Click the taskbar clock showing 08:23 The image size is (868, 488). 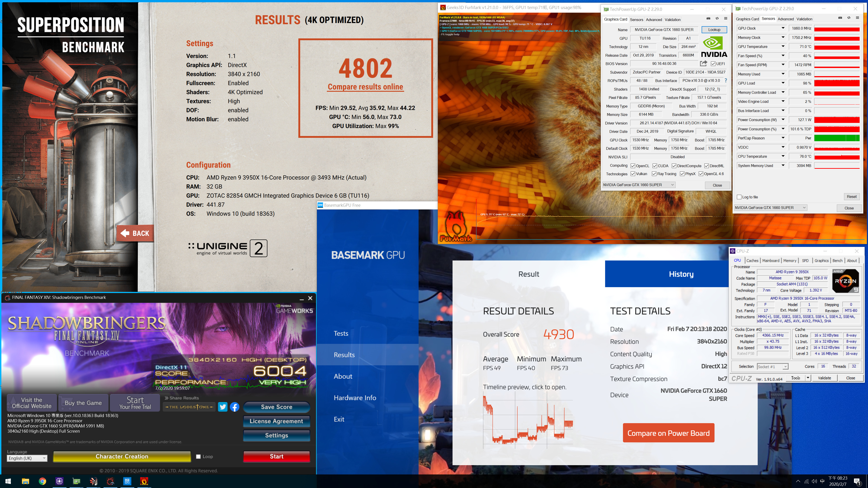click(838, 481)
